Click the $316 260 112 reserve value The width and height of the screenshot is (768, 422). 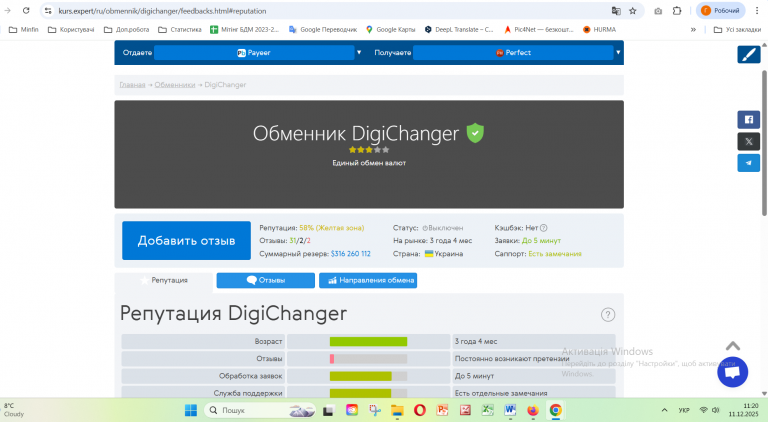[351, 254]
